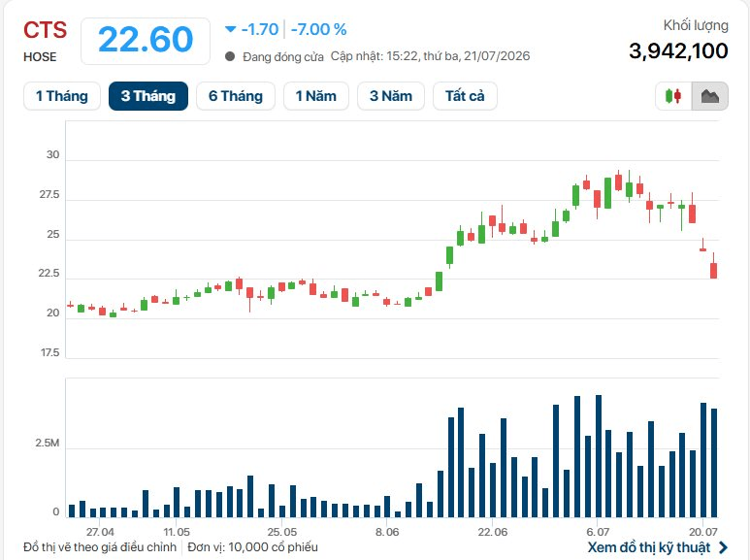Click the down arrow beside -1.70
The height and width of the screenshot is (560, 750).
click(231, 29)
